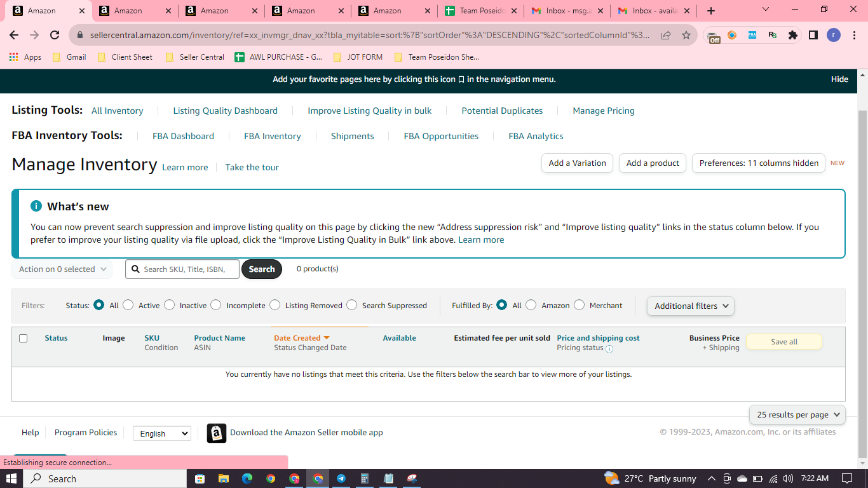Click the Add a product button
The height and width of the screenshot is (488, 868).
tap(653, 163)
